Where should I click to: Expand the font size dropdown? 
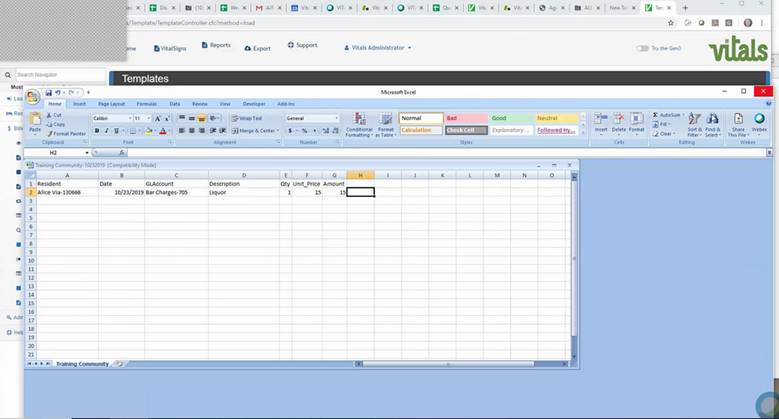(x=149, y=118)
